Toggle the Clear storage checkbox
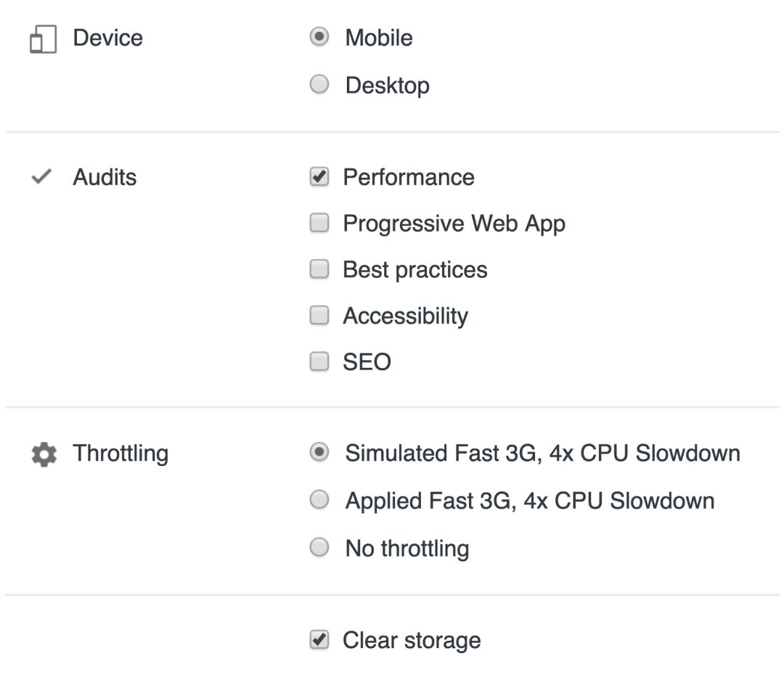The height and width of the screenshot is (680, 784). pyautogui.click(x=319, y=640)
